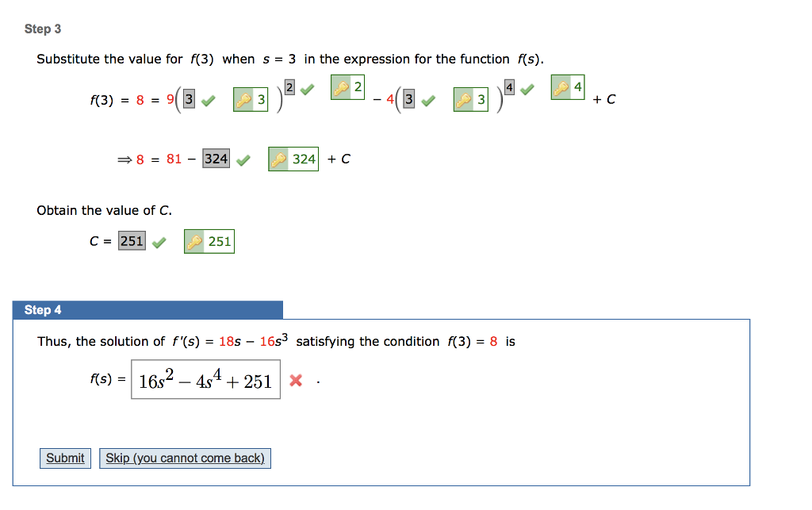The image size is (812, 510).
Task: Click the green checkmark after the exponent 4
Action: pyautogui.click(x=529, y=89)
